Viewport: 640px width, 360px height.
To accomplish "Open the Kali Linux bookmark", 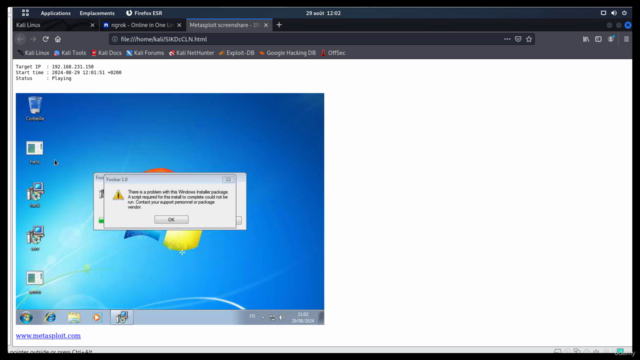I will (33, 53).
